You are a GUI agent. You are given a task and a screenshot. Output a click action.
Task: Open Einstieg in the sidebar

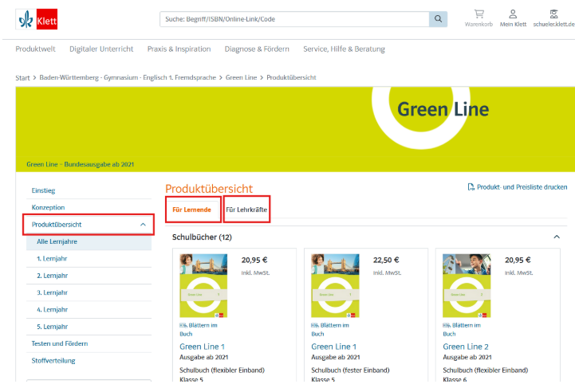tap(43, 190)
